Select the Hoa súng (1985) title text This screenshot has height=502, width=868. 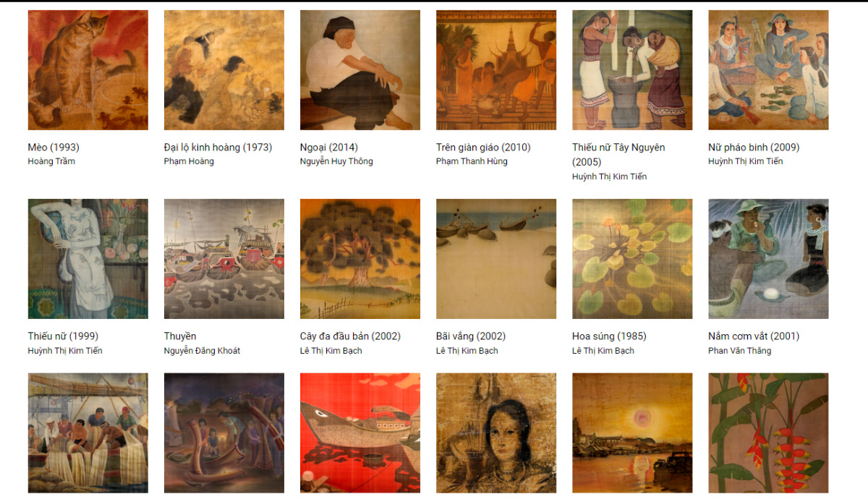point(609,336)
